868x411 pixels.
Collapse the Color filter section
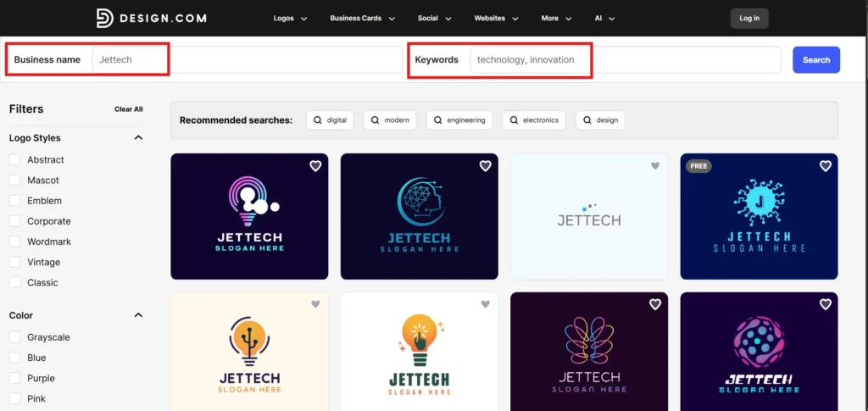click(x=138, y=315)
